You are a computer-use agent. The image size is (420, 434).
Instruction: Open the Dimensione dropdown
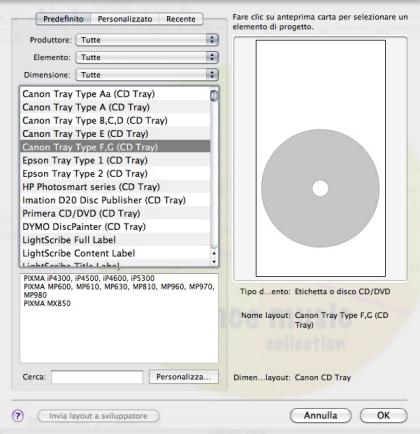click(x=147, y=75)
